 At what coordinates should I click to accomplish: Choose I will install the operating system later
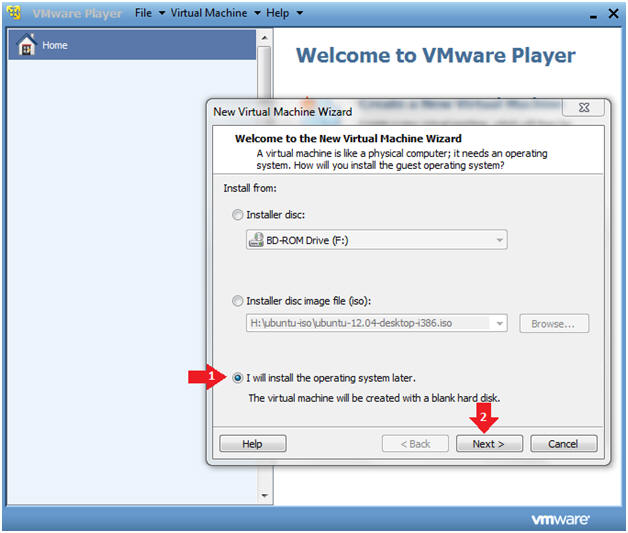(x=238, y=378)
